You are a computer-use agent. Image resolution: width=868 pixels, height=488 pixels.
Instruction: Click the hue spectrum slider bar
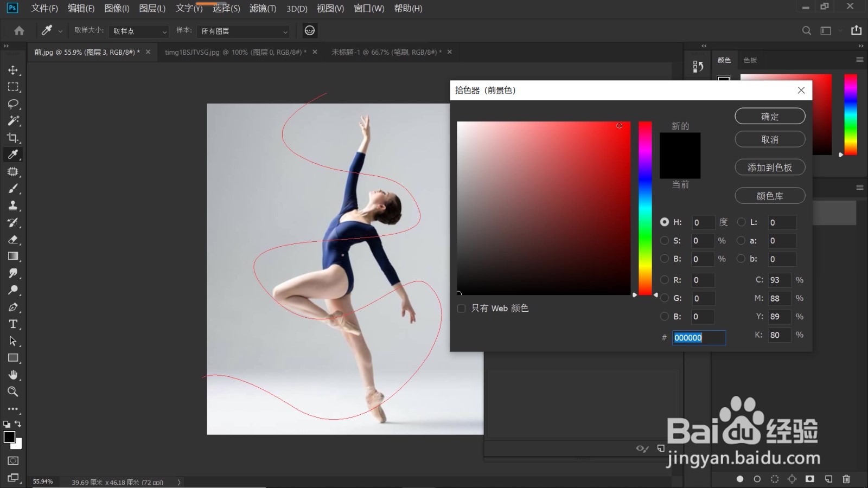click(x=645, y=208)
